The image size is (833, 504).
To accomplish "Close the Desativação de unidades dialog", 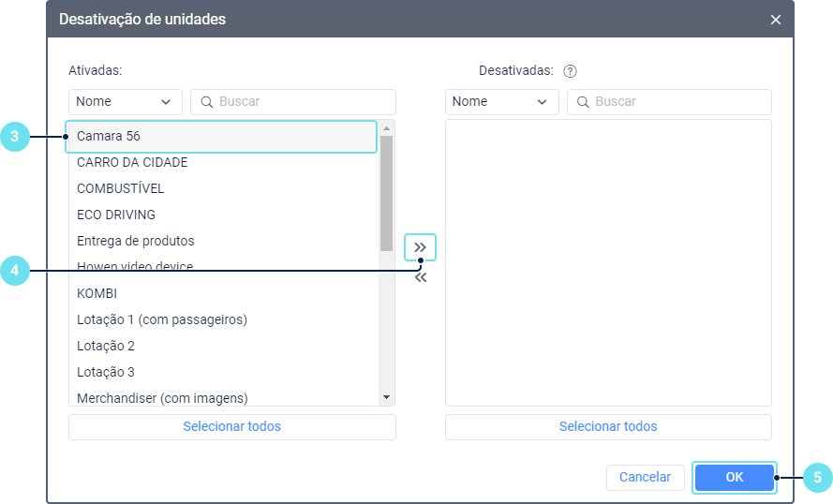I will pos(775,19).
